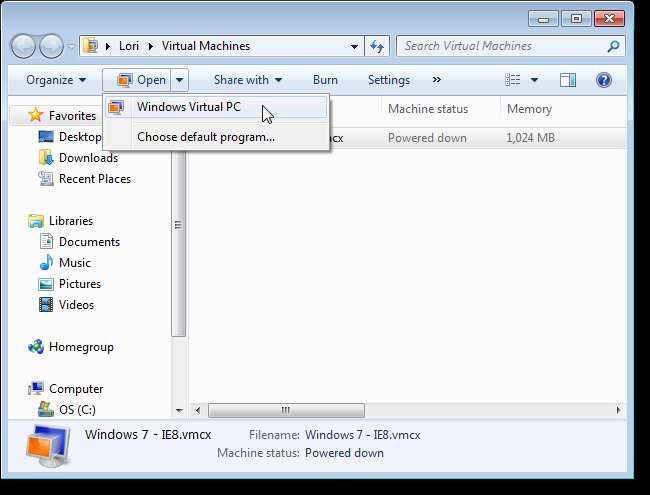The image size is (650, 495).
Task: Click the Homegroup icon
Action: tap(36, 347)
